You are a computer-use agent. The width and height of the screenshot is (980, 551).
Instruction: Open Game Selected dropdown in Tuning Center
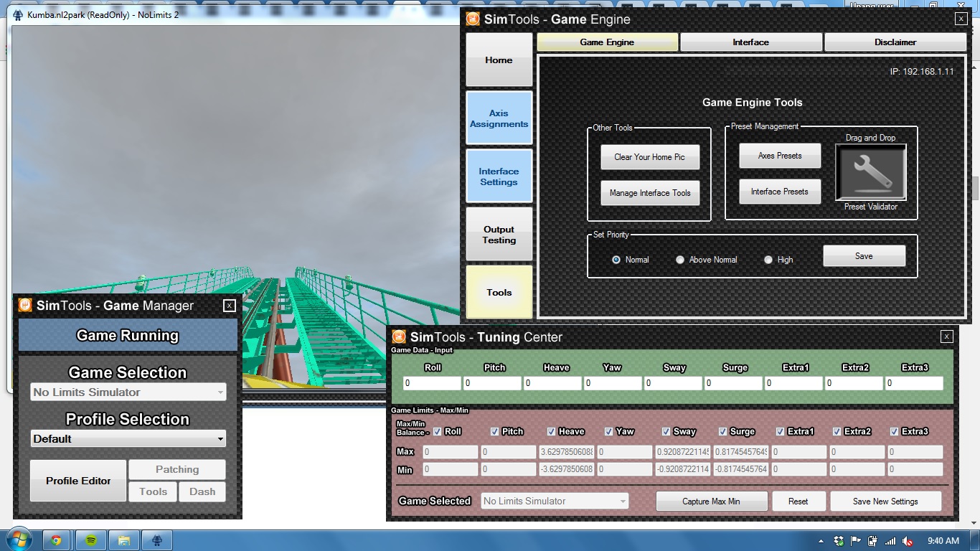555,501
